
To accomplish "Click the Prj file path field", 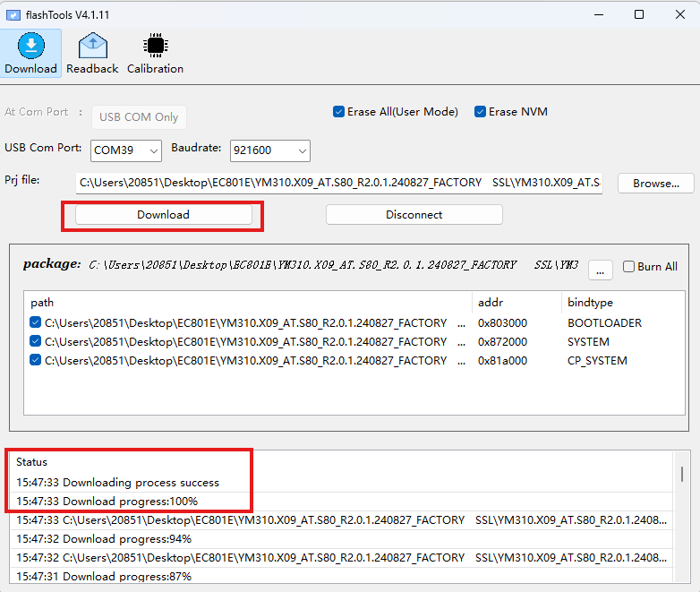I will (x=339, y=183).
